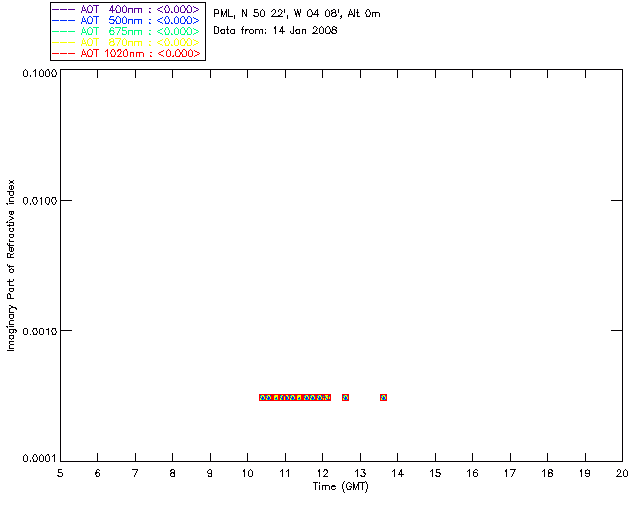
Task: Click the x-axis tick label 9
Action: 210,473
